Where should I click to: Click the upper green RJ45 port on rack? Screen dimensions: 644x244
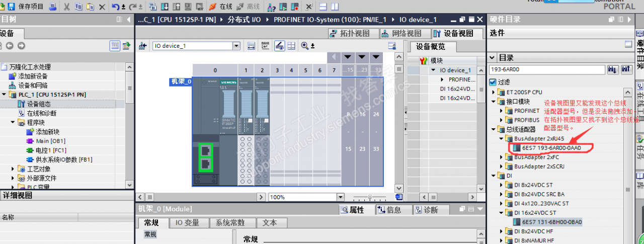(206, 151)
